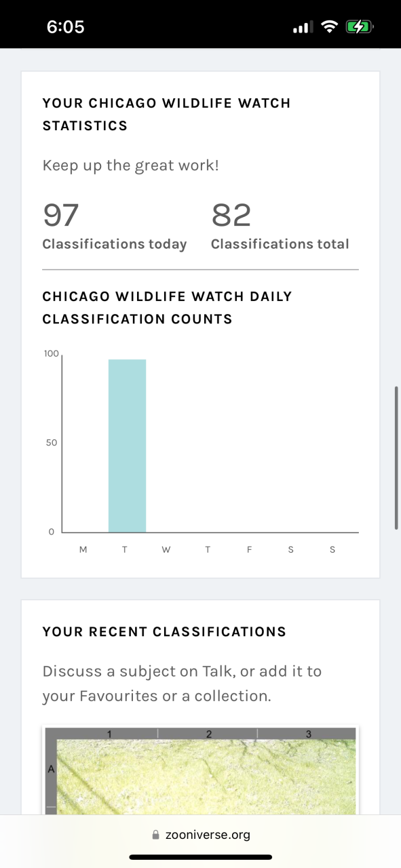Image resolution: width=401 pixels, height=868 pixels.
Task: Tap the Wi-Fi status icon
Action: click(330, 27)
